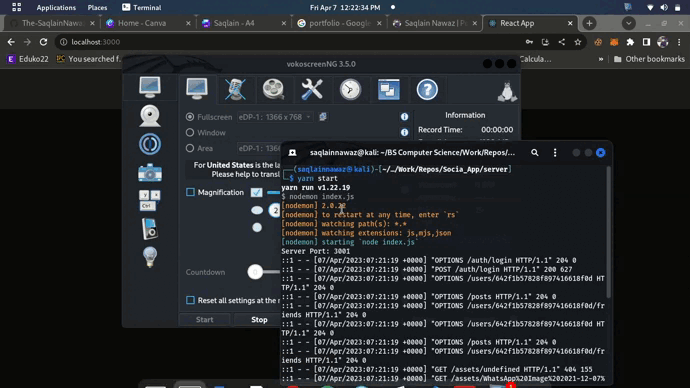Click the info icon on Window row
Screen dimensions: 690x388
404,132
